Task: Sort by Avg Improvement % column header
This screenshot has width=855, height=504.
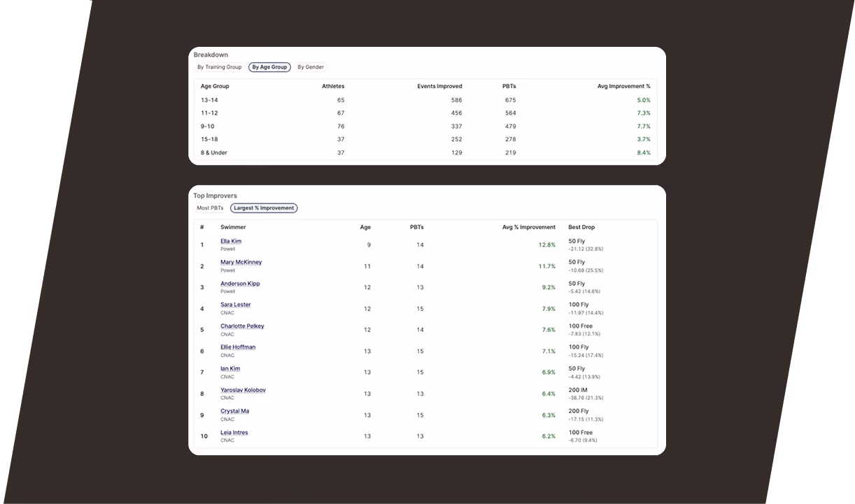Action: (623, 86)
